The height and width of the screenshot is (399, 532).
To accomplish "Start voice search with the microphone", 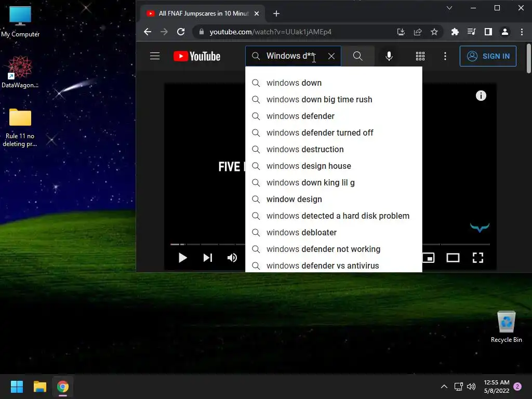I will pyautogui.click(x=389, y=56).
